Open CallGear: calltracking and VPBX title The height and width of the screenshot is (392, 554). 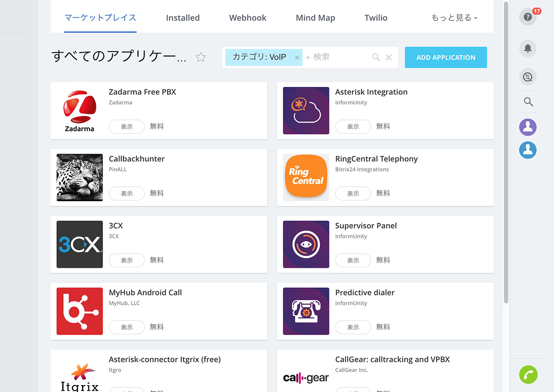click(x=392, y=359)
